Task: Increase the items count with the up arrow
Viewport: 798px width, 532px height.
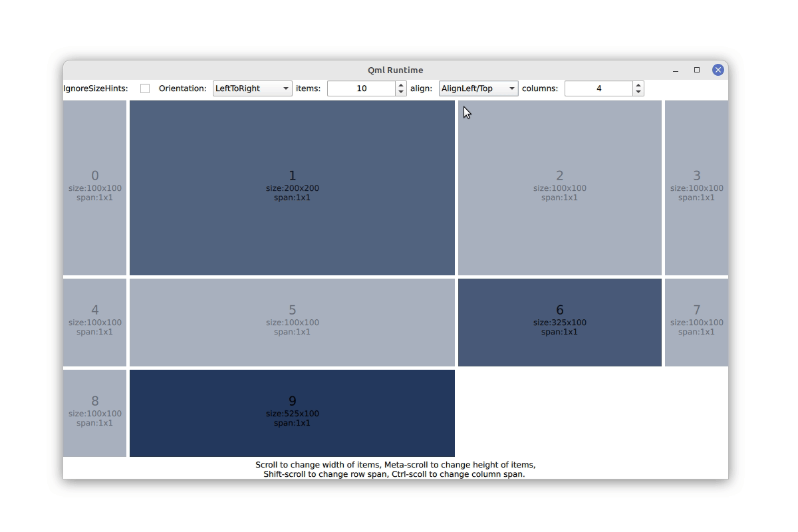Action: (400, 84)
